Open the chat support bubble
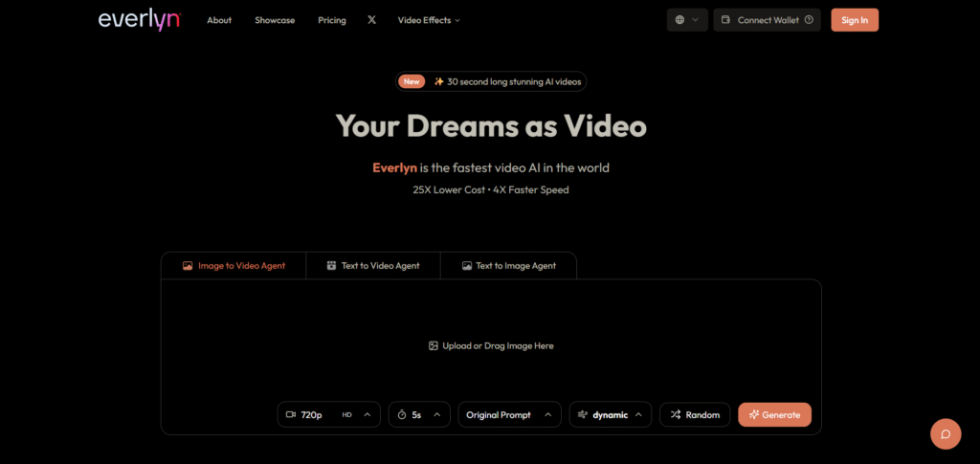The image size is (980, 464). click(x=945, y=433)
